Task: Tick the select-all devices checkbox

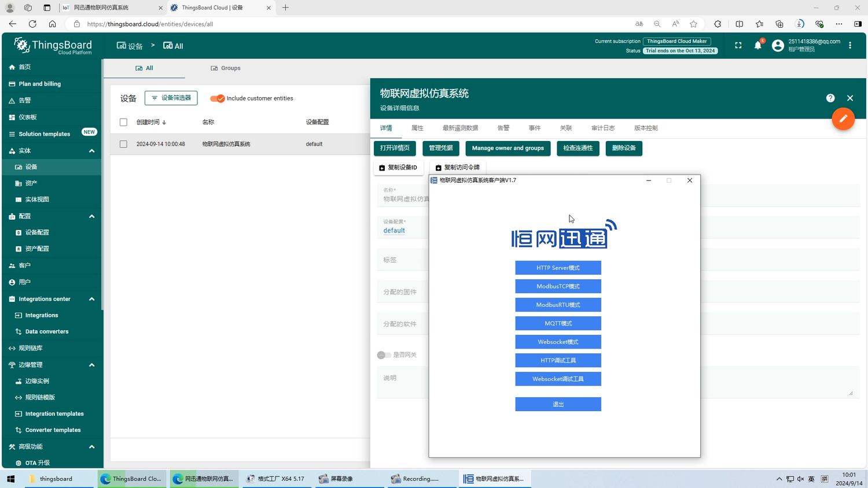Action: coord(123,122)
